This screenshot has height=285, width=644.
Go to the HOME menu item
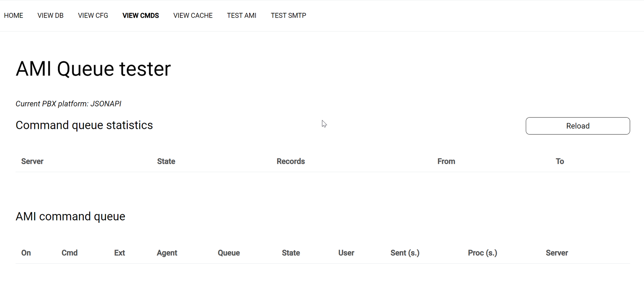coord(14,15)
